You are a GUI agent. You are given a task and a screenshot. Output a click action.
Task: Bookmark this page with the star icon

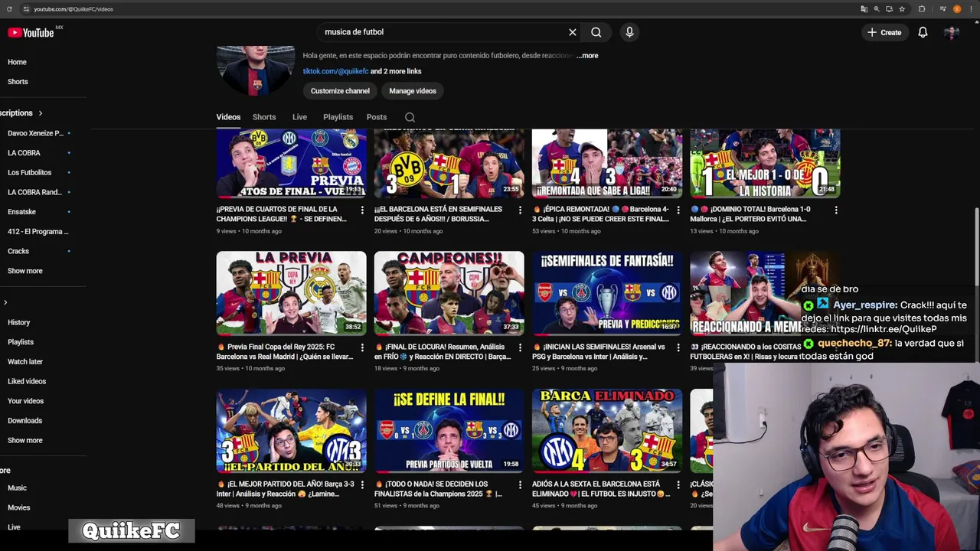coord(902,9)
